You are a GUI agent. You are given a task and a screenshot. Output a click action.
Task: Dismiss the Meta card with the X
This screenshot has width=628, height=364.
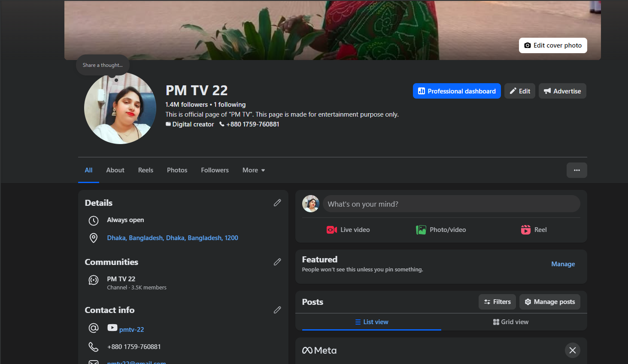coord(572,350)
